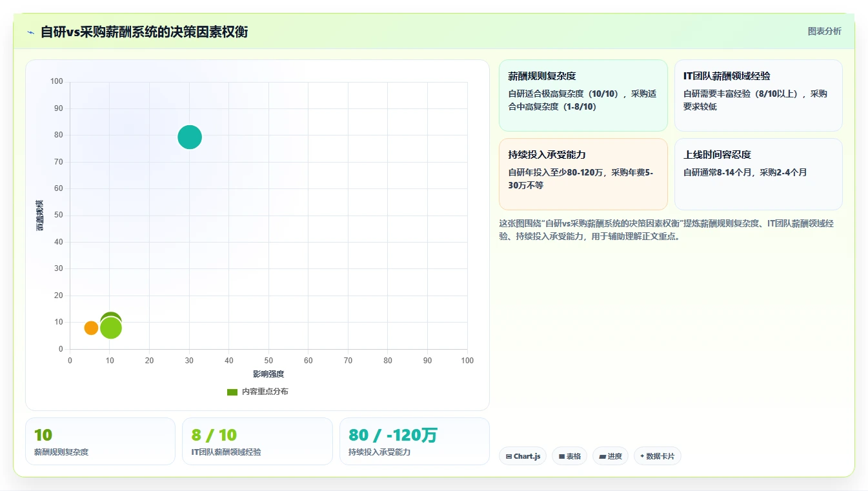This screenshot has height=491, width=868.
Task: Click the 进度 chip icon
Action: [603, 457]
